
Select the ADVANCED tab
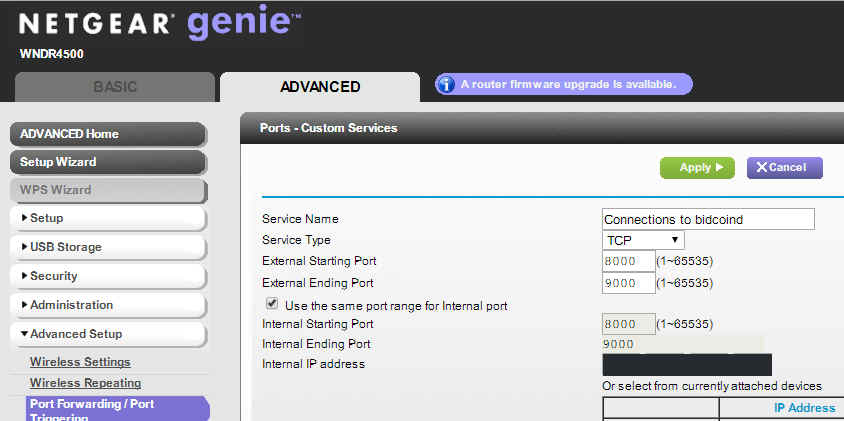coord(320,87)
